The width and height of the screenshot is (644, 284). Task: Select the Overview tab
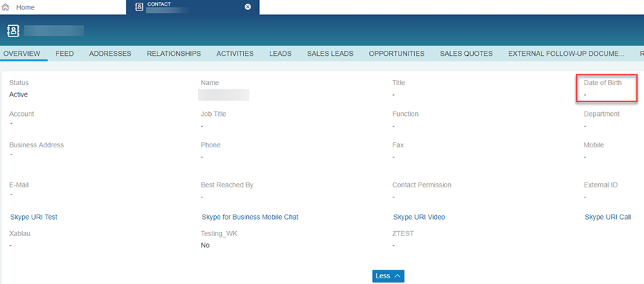(x=21, y=54)
